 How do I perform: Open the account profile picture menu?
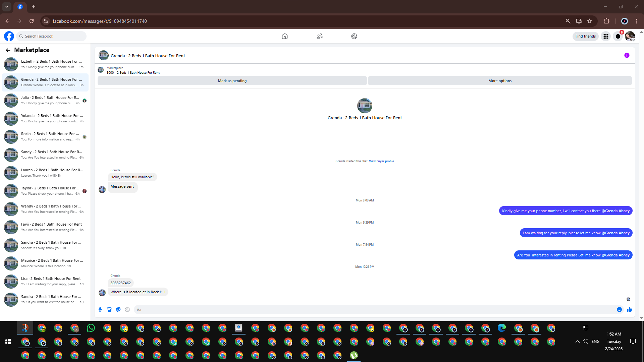(630, 36)
